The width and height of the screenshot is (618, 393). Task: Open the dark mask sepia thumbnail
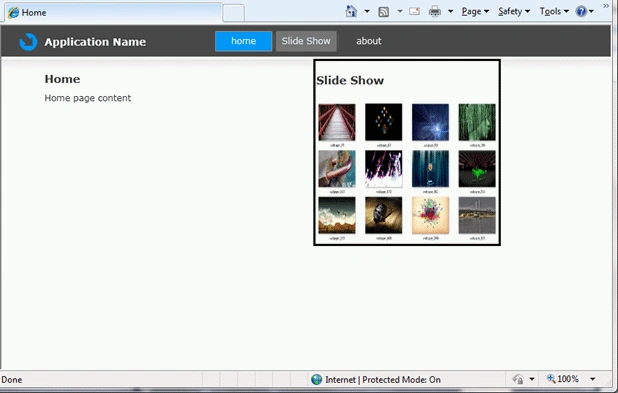pyautogui.click(x=383, y=215)
